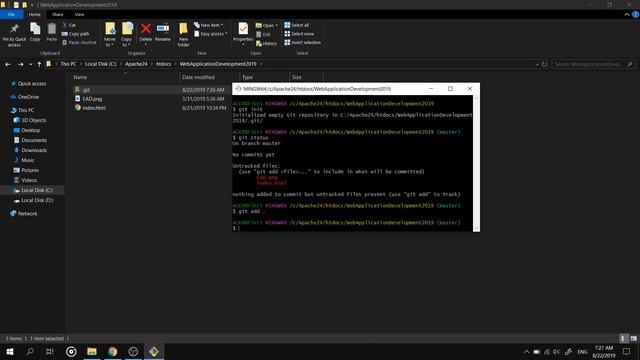Click Invert selection

click(x=303, y=42)
